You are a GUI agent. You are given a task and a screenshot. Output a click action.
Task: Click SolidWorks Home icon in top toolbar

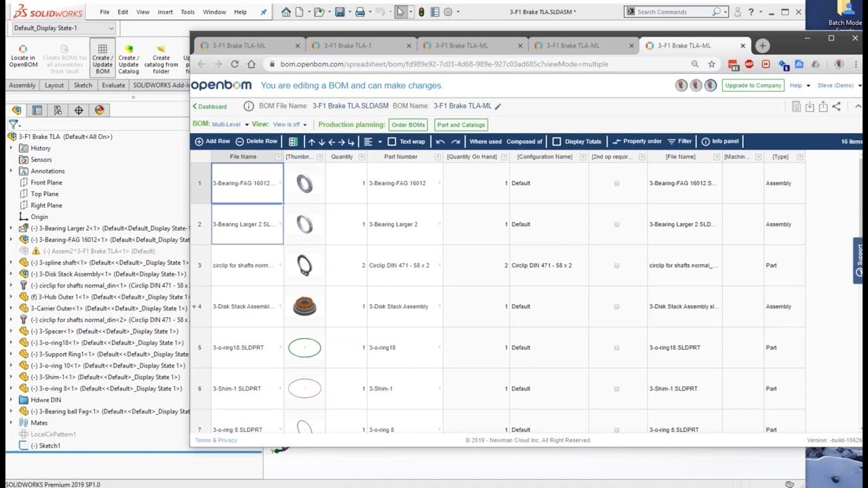click(286, 12)
